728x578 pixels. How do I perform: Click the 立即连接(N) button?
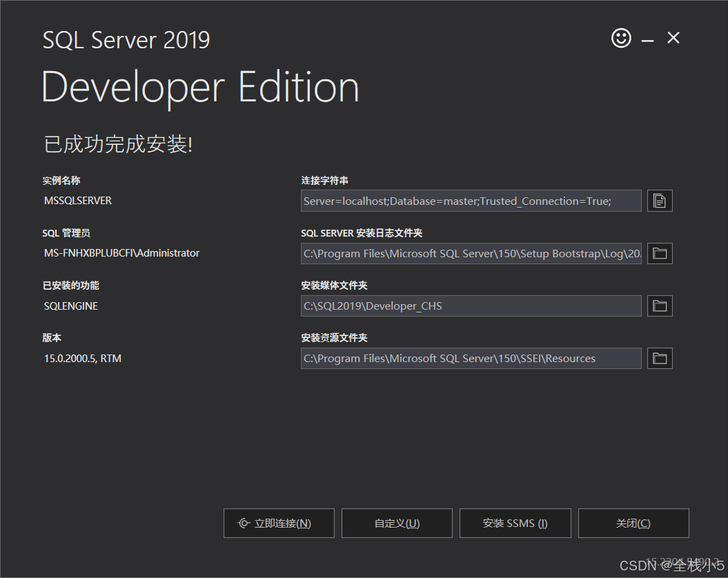(279, 524)
